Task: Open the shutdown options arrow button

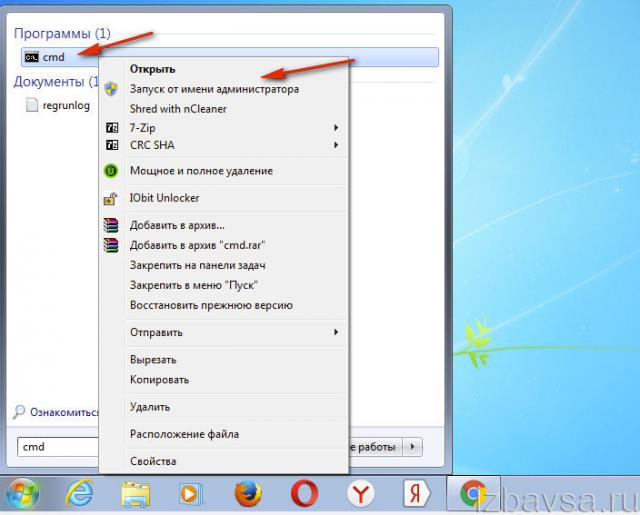Action: (414, 447)
